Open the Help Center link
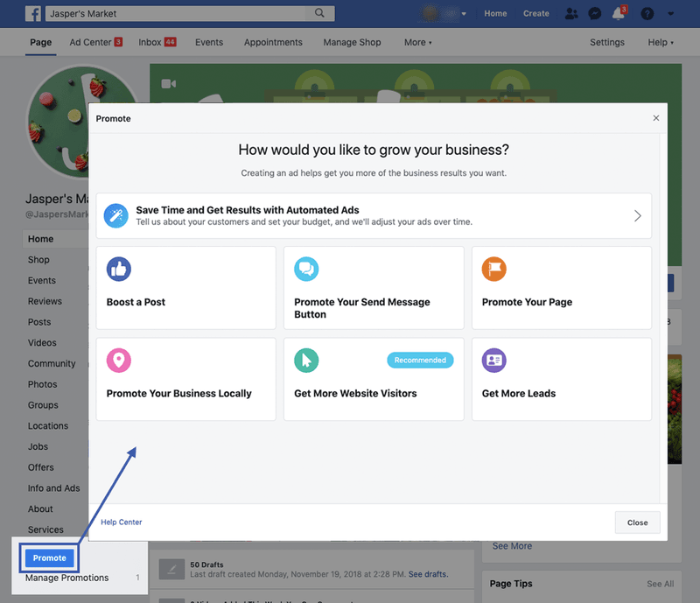 [122, 522]
